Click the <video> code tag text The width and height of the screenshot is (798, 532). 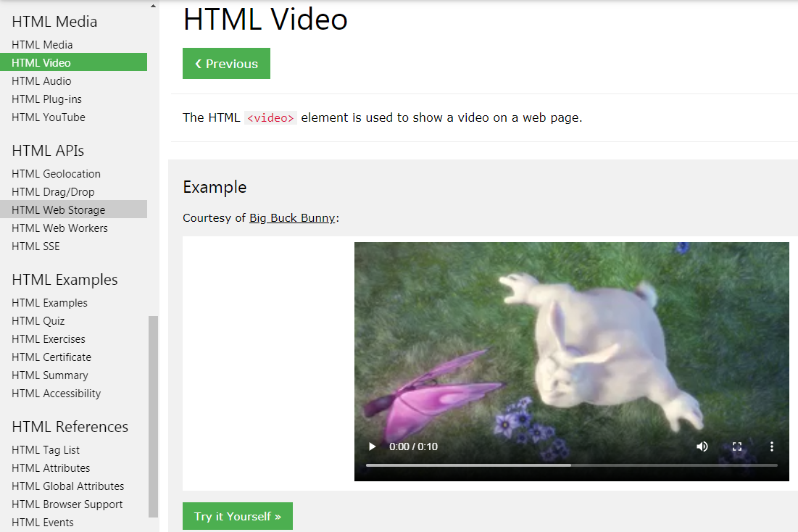tap(270, 117)
